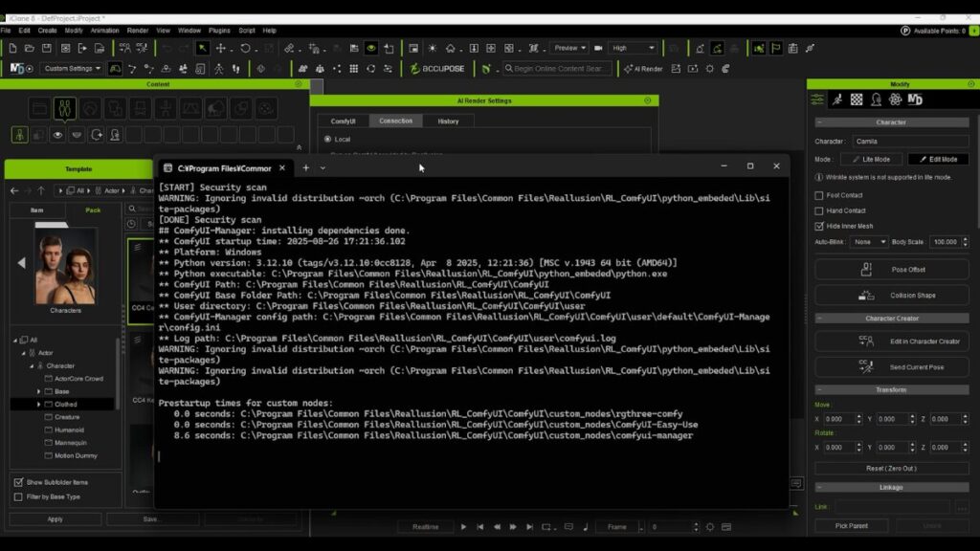Activate the Select arrow tool
This screenshot has width=980, height=551.
pyautogui.click(x=203, y=48)
